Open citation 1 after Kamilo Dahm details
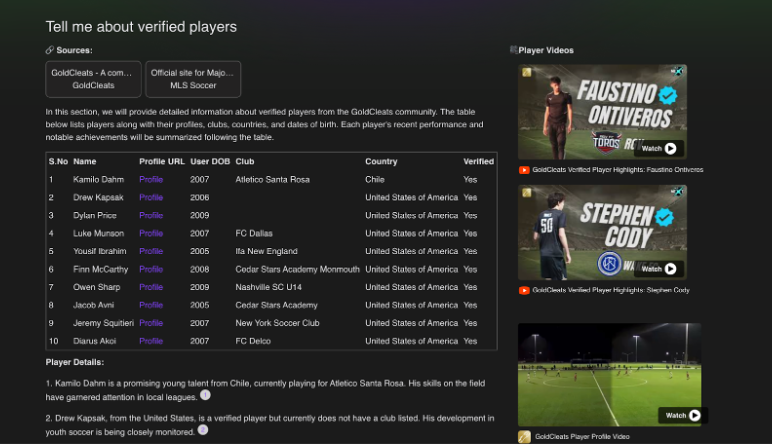Image resolution: width=772 pixels, height=444 pixels. [205, 396]
